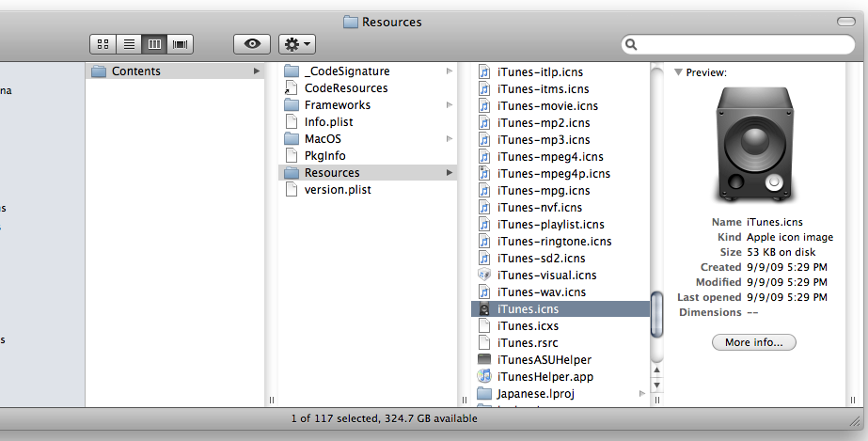The width and height of the screenshot is (868, 441).
Task: Click the 53 KB on disk size value
Action: pos(781,252)
